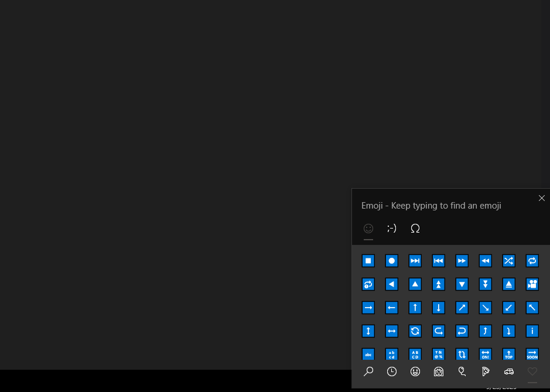Image resolution: width=550 pixels, height=392 pixels.
Task: Insert the stop button emoji
Action: click(368, 261)
